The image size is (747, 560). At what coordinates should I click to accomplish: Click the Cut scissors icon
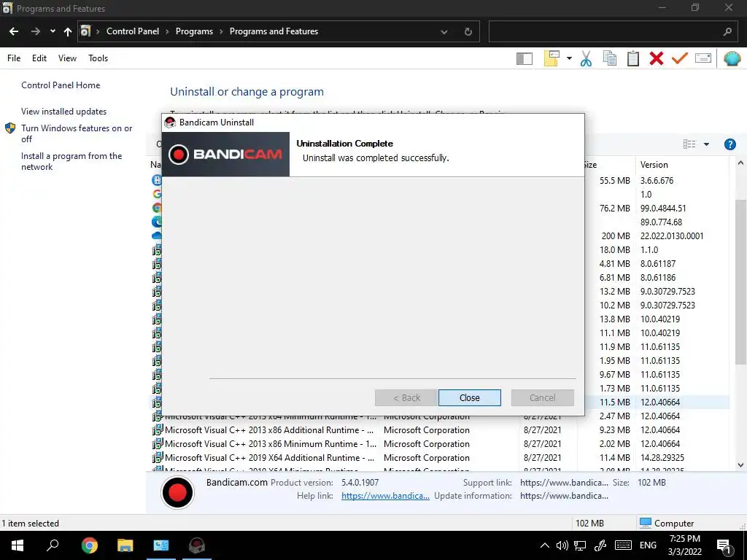click(x=586, y=58)
